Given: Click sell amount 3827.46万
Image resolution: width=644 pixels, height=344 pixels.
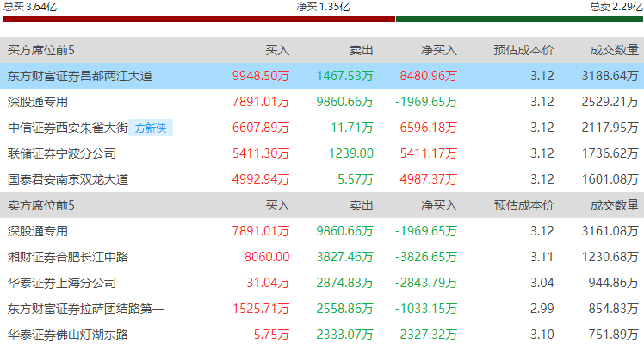Looking at the screenshot, I should 345,257.
